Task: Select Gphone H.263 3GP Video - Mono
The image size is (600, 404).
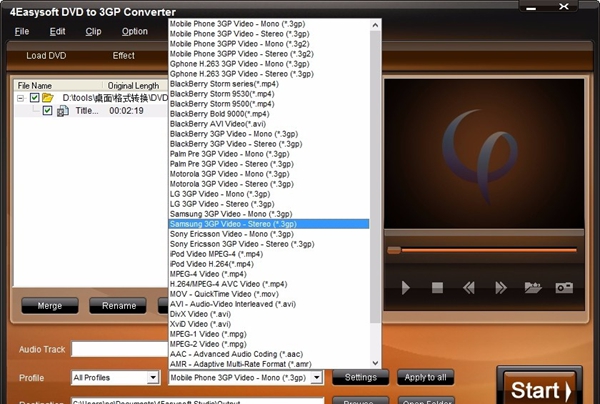Action: click(x=269, y=64)
